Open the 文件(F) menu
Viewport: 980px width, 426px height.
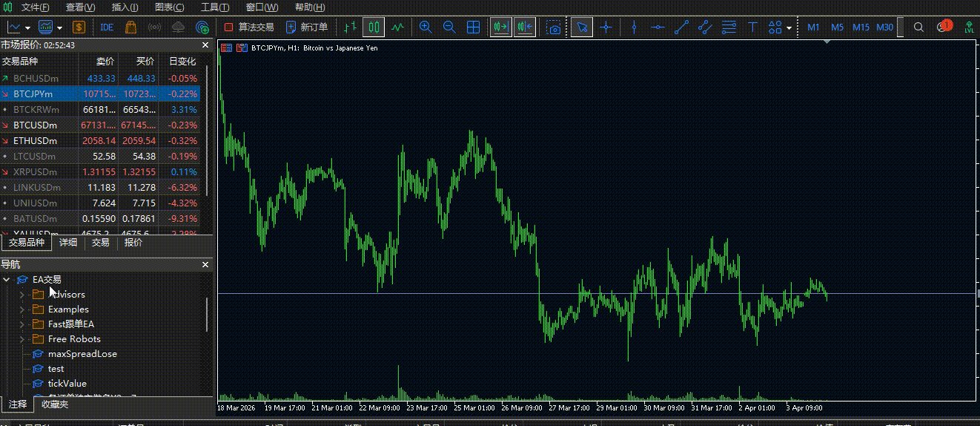tap(36, 7)
